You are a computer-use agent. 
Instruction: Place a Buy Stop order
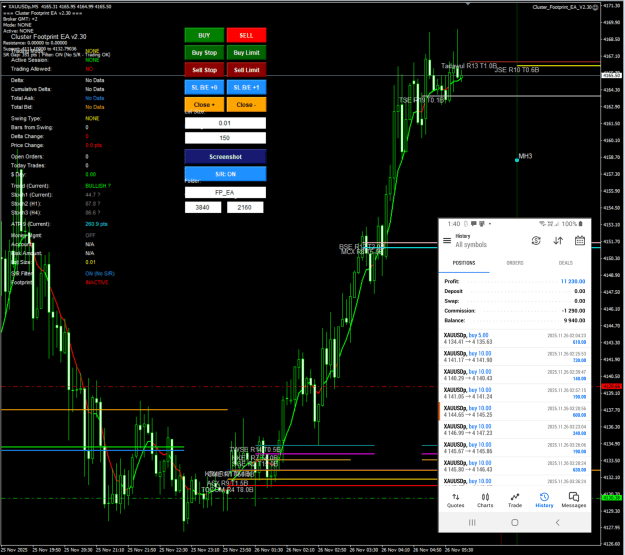204,53
